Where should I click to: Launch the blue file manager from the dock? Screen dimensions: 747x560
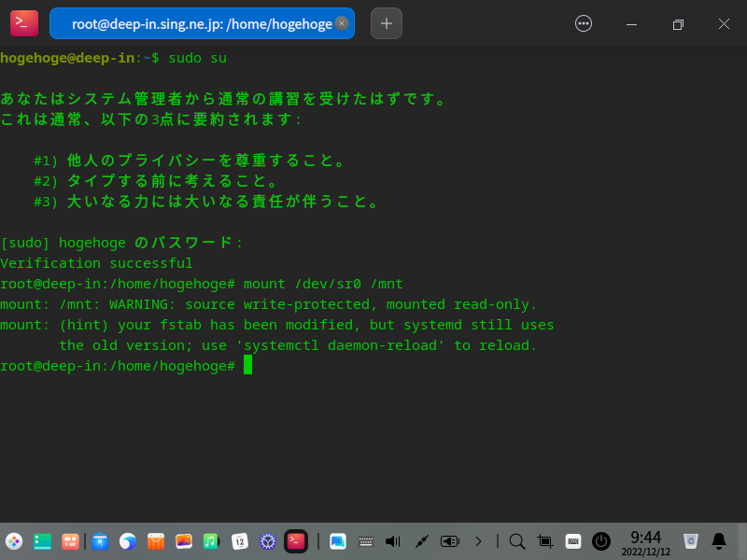[x=100, y=541]
